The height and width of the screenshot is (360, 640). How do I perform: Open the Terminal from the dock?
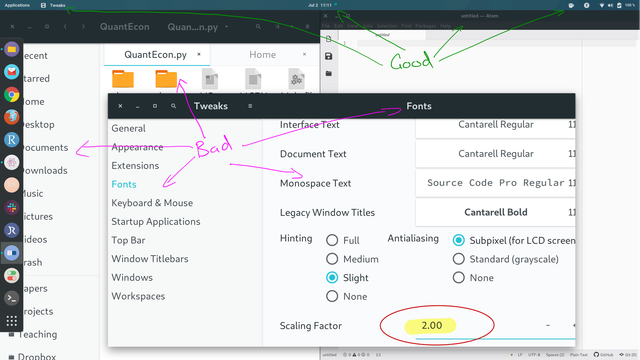11,298
